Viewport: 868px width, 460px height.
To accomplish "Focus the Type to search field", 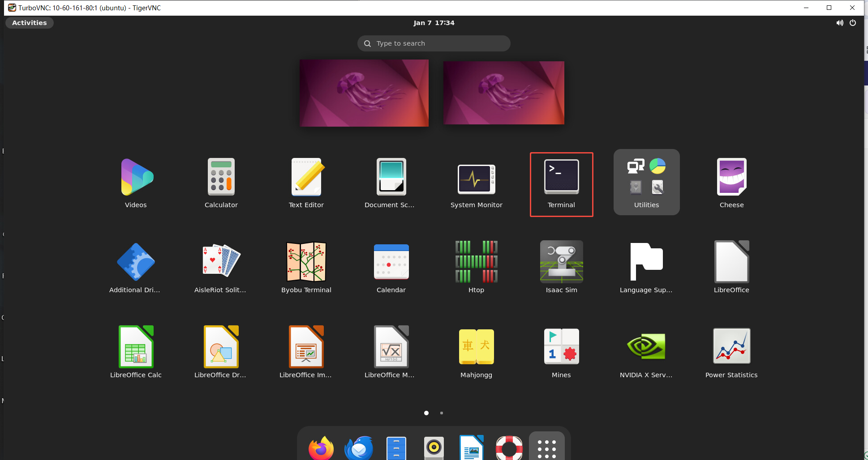I will [434, 43].
